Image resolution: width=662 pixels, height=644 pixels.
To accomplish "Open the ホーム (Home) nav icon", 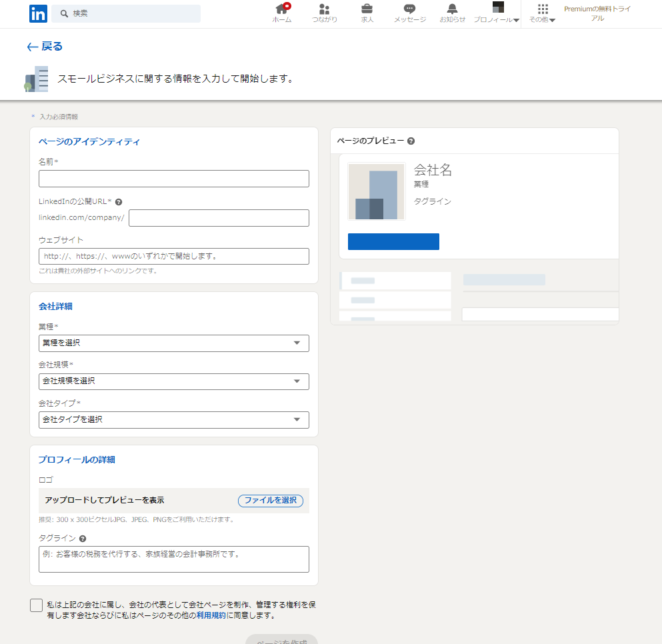I will coord(282,9).
